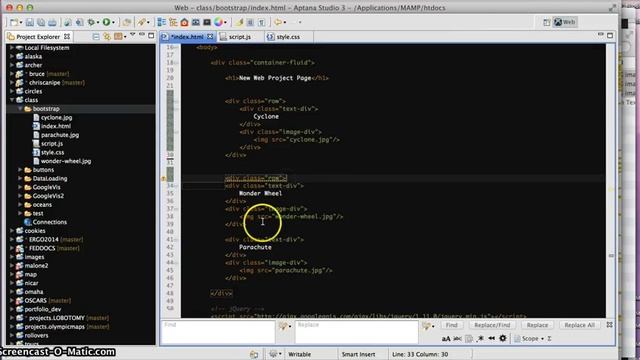Switch to the script.js editor tab
This screenshot has height=360, width=640.
(x=239, y=37)
